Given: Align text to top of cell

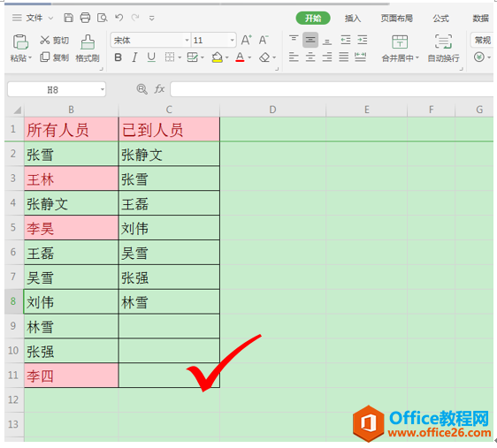Looking at the screenshot, I should tap(294, 40).
